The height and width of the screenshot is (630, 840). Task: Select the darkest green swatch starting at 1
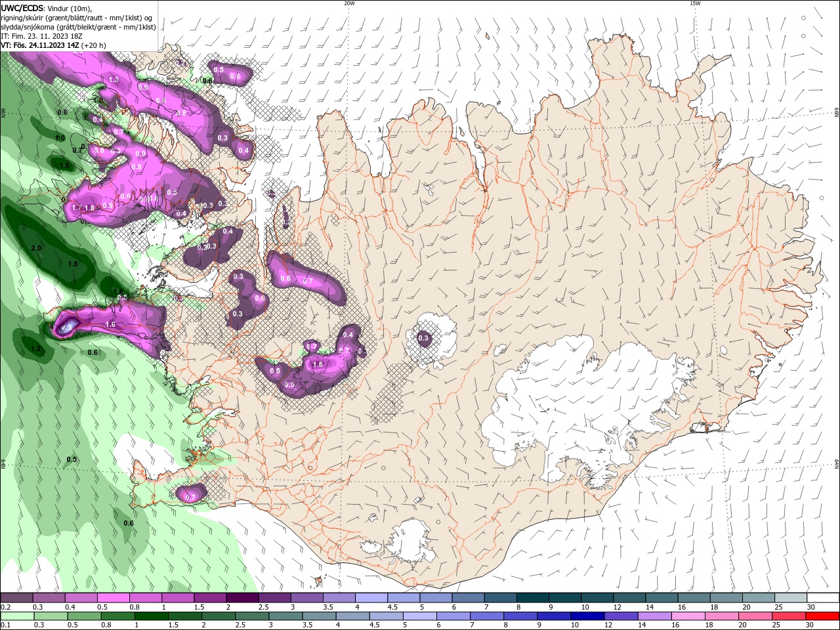151,616
